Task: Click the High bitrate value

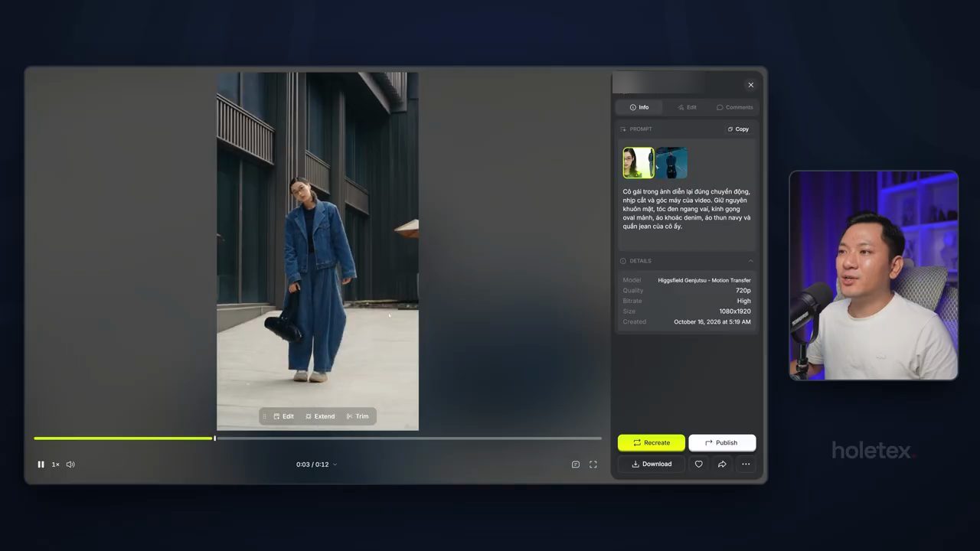Action: pyautogui.click(x=744, y=302)
